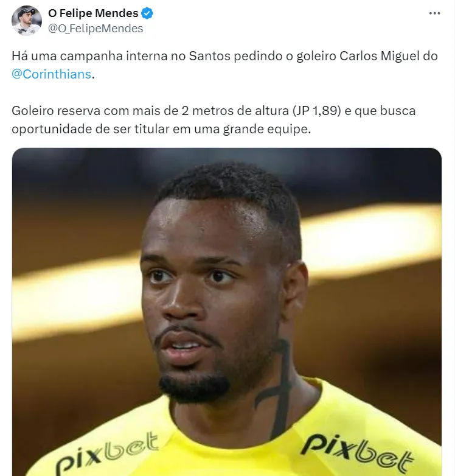Click the phrase 2 metros de altura
Image resolution: width=455 pixels, height=476 pixels.
tap(235, 111)
